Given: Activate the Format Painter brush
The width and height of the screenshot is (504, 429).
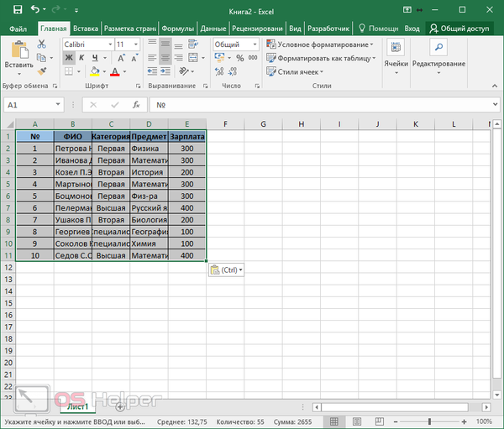Looking at the screenshot, I should pos(42,71).
